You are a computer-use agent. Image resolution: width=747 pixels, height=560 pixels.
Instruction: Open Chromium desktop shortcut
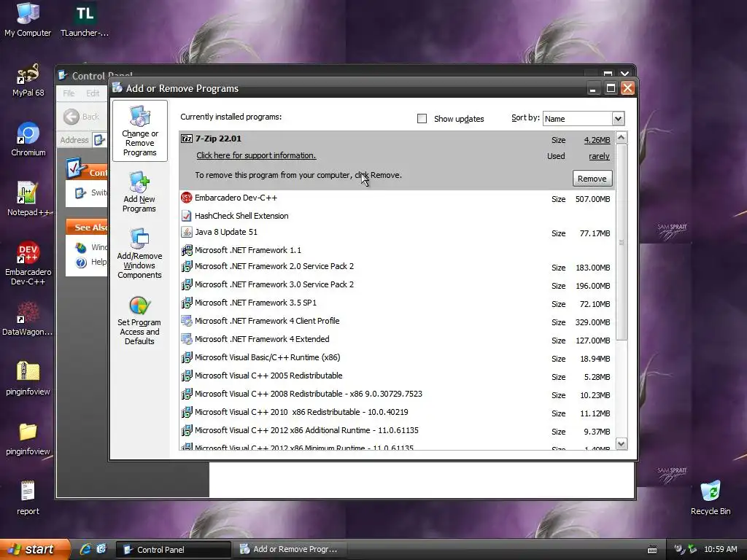28,139
